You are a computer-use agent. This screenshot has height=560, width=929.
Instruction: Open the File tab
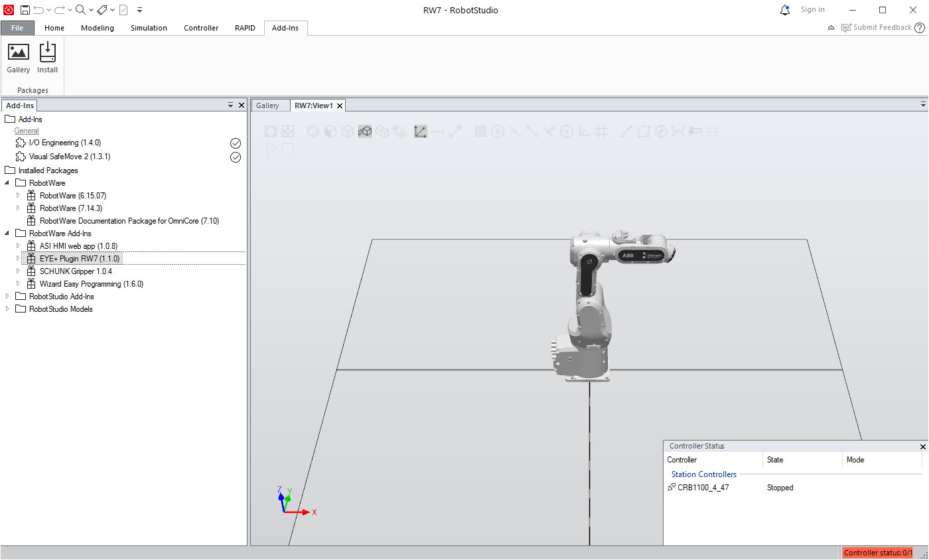17,28
